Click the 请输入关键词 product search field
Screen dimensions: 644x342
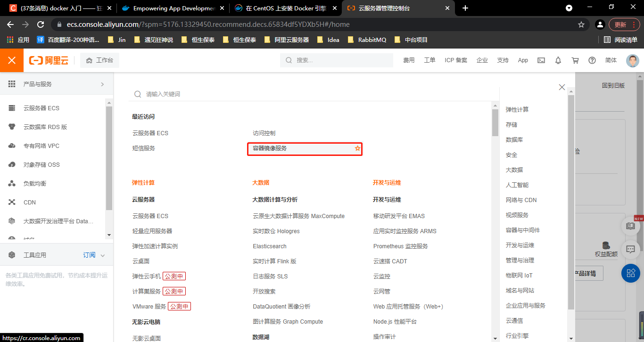(x=314, y=94)
